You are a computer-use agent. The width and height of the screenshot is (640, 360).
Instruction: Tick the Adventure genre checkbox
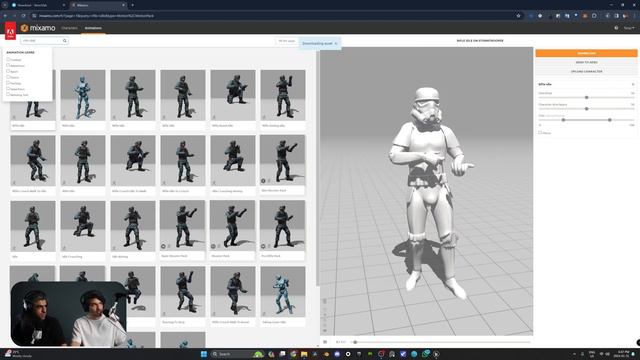pos(8,65)
